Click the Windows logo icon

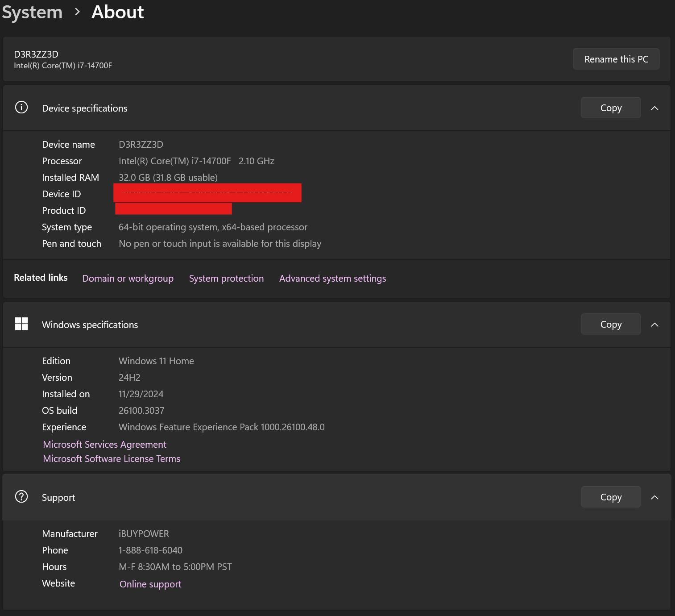[21, 324]
